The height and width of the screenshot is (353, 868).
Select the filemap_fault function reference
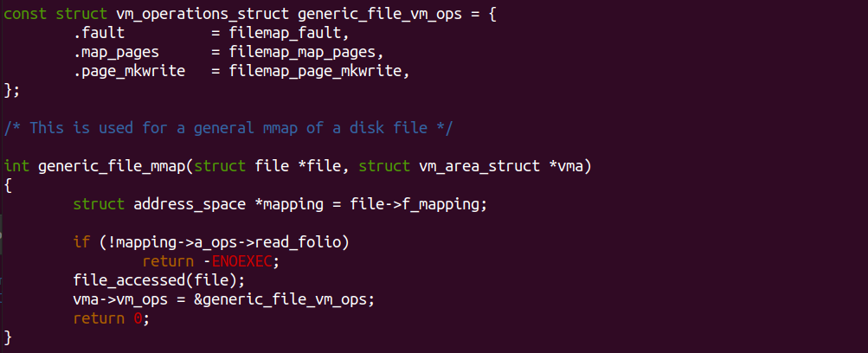coord(289,34)
